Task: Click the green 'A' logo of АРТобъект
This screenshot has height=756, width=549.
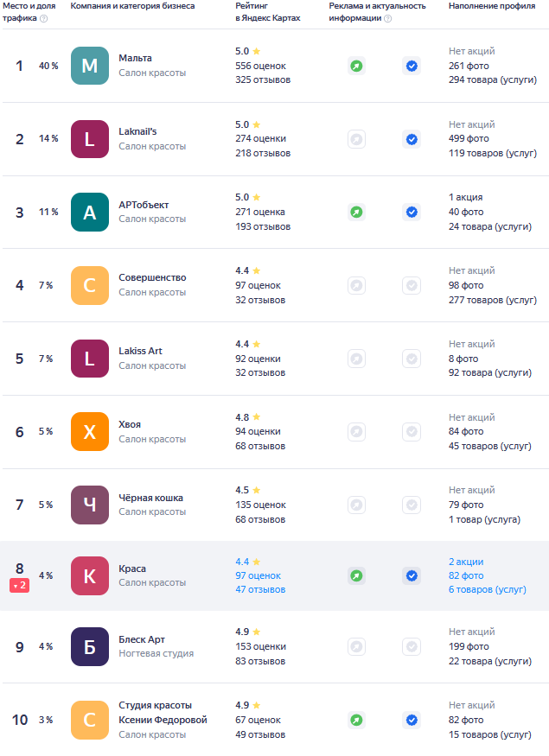Action: [x=90, y=213]
